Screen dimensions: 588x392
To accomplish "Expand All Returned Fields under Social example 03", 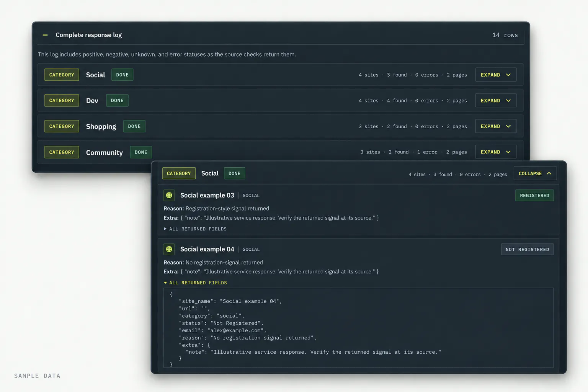I will tap(195, 229).
